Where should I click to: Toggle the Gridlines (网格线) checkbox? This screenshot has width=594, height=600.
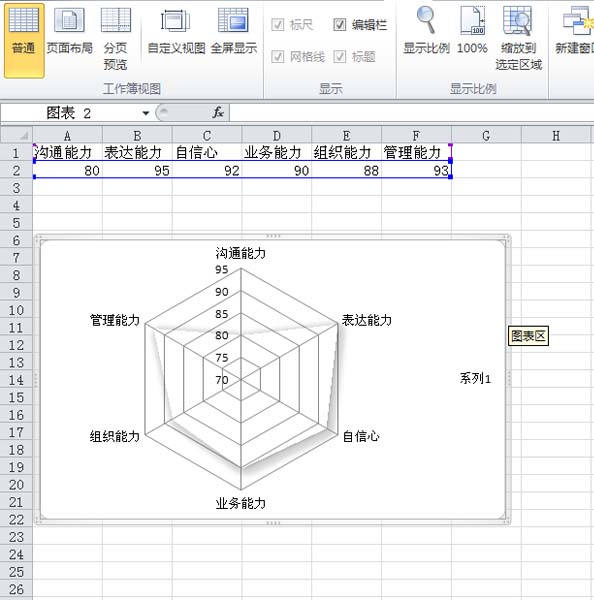click(x=277, y=57)
